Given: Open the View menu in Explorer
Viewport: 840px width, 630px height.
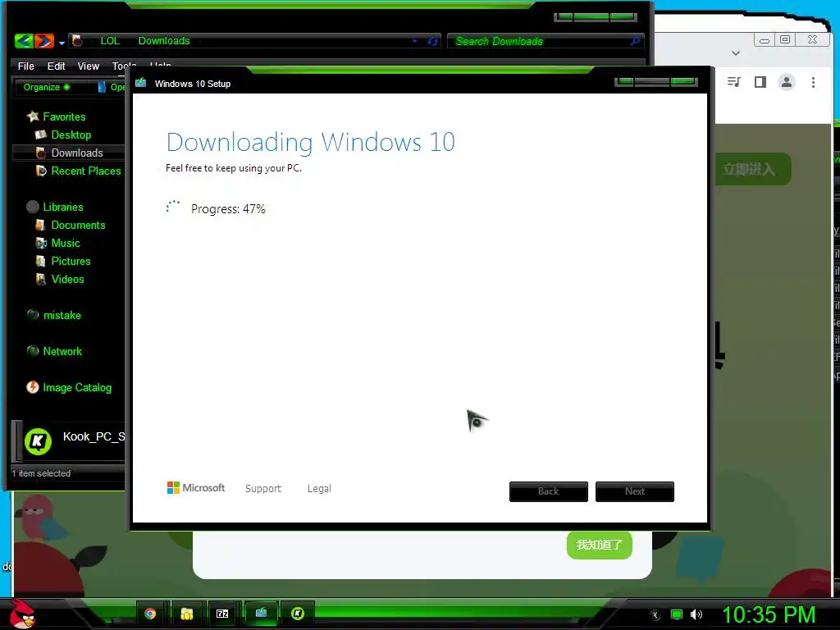Looking at the screenshot, I should [89, 66].
